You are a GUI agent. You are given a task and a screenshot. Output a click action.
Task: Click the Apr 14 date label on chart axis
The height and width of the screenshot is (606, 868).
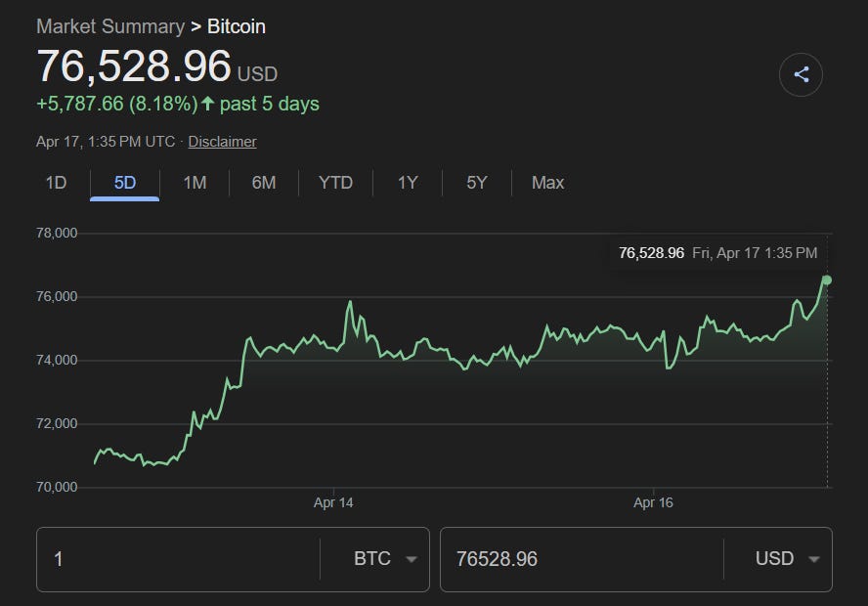333,502
